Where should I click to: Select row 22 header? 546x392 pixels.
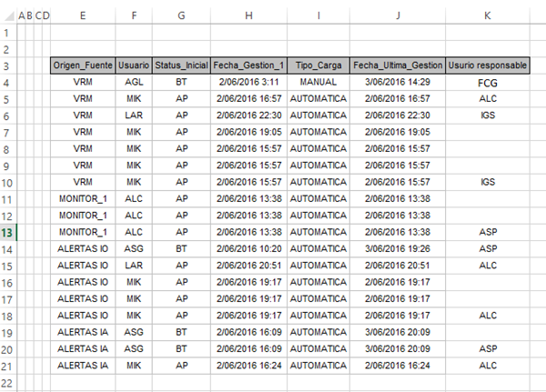click(x=7, y=383)
